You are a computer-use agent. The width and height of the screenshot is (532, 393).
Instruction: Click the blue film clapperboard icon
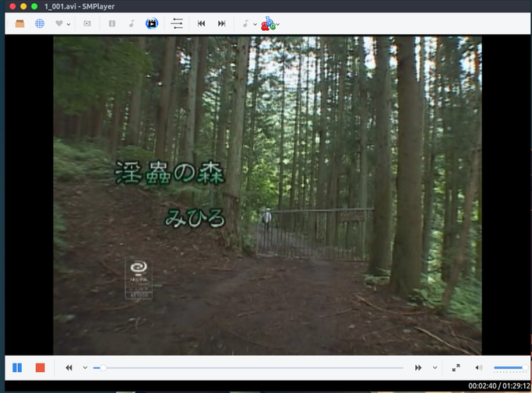pyautogui.click(x=152, y=23)
